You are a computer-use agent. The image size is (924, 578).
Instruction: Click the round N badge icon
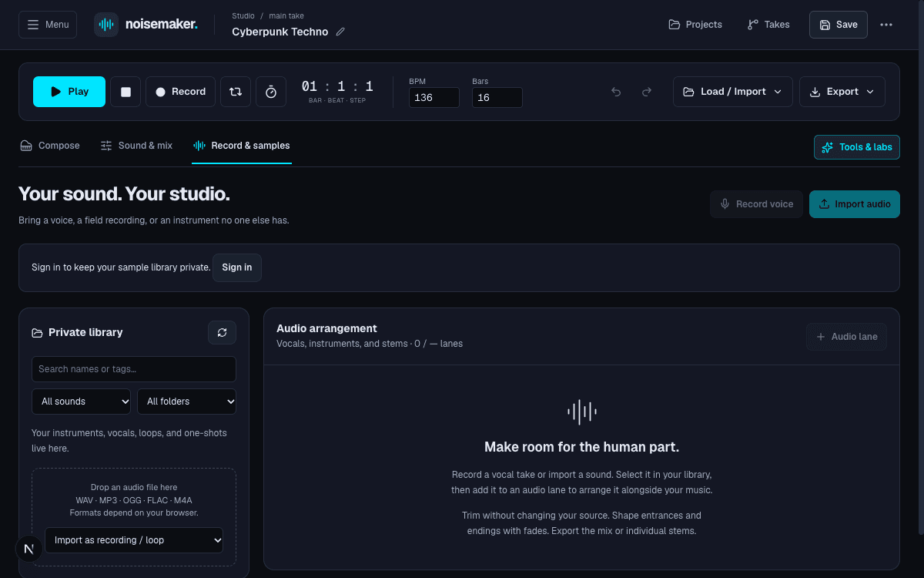point(29,549)
